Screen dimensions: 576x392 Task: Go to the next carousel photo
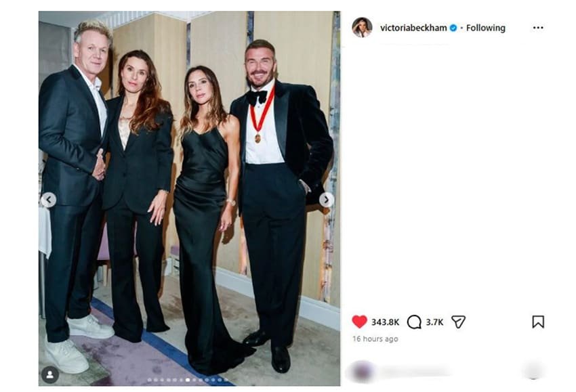[x=326, y=200]
